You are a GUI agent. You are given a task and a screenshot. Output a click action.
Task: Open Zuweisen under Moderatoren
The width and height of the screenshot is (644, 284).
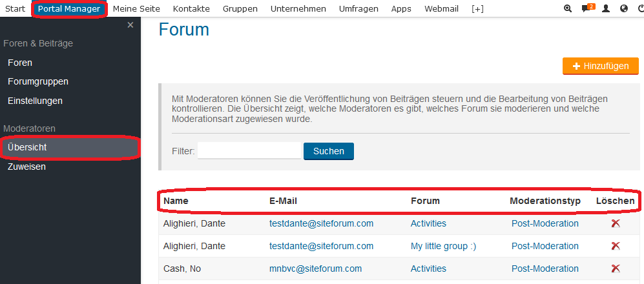pos(26,167)
